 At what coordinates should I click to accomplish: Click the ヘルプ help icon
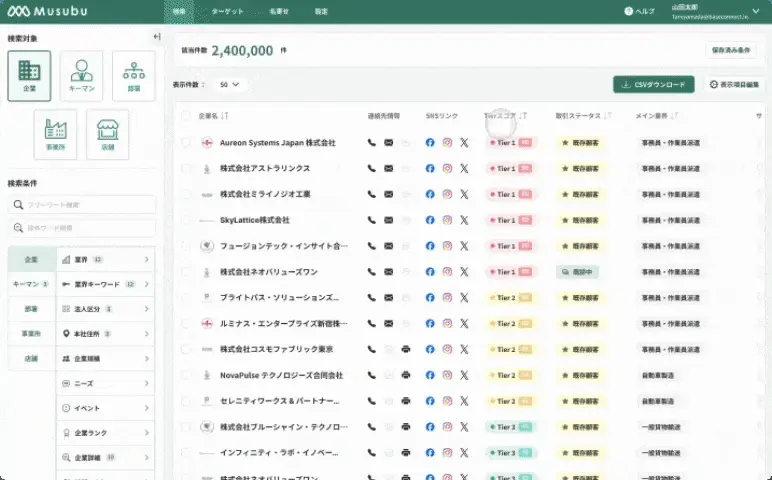[629, 11]
